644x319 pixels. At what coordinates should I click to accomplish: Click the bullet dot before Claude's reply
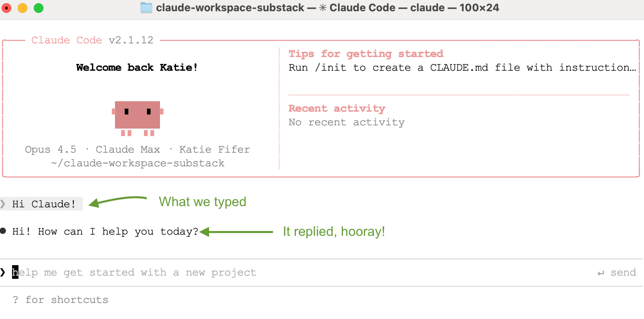coord(3,231)
